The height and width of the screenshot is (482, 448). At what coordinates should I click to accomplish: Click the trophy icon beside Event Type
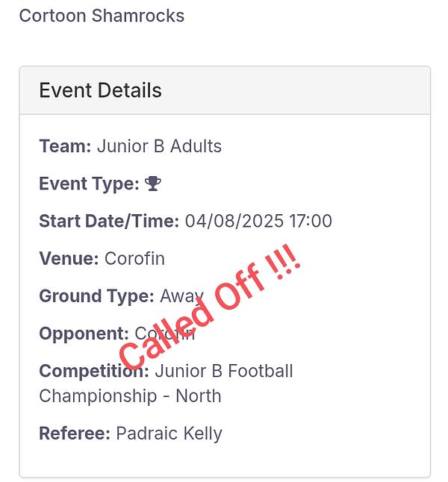(154, 184)
